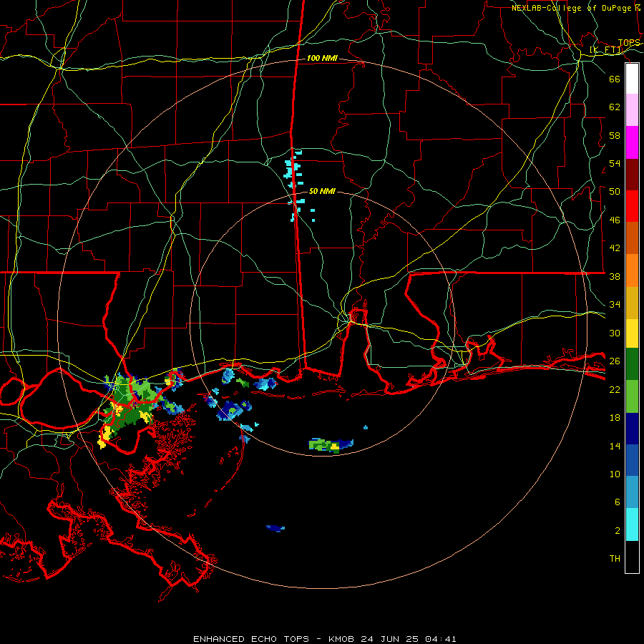Click the "10" legend value
644x644 pixels.
coord(615,474)
